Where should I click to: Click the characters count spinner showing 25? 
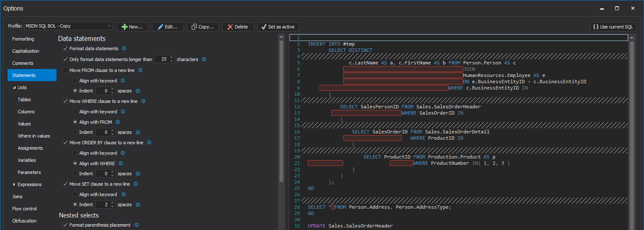164,59
